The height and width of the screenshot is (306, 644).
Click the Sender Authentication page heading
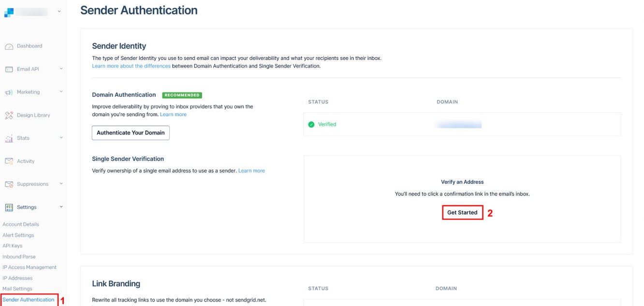[x=139, y=10]
